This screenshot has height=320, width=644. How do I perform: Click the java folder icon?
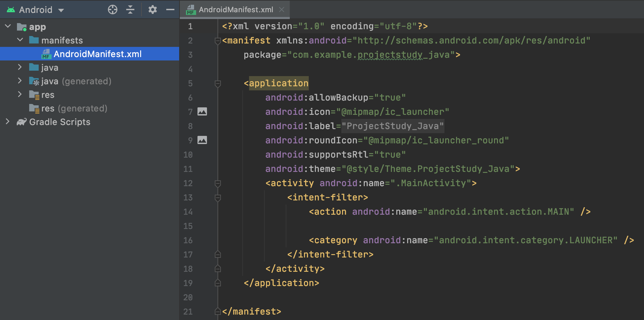coord(34,67)
